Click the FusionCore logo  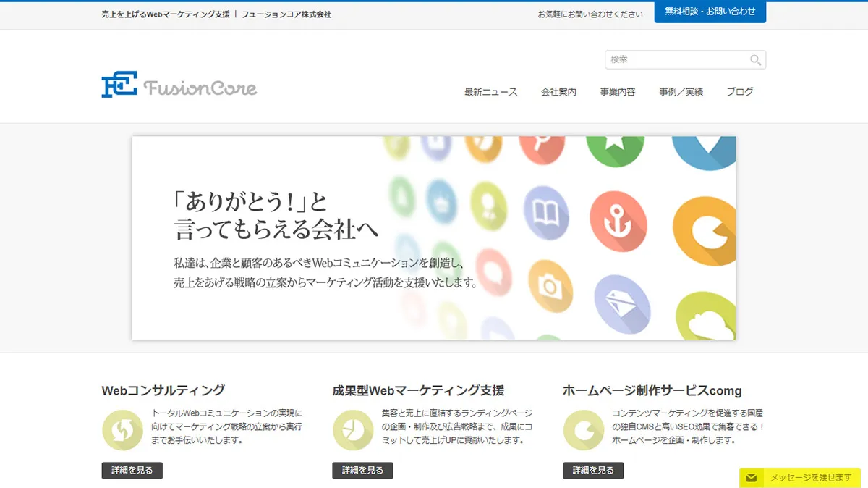(178, 85)
